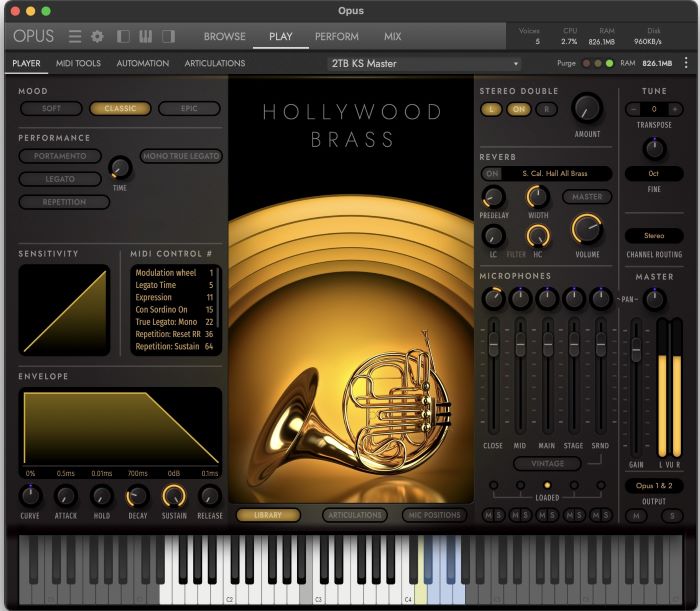Click the Reverb Predelay knob
This screenshot has height=611, width=700.
pos(493,197)
